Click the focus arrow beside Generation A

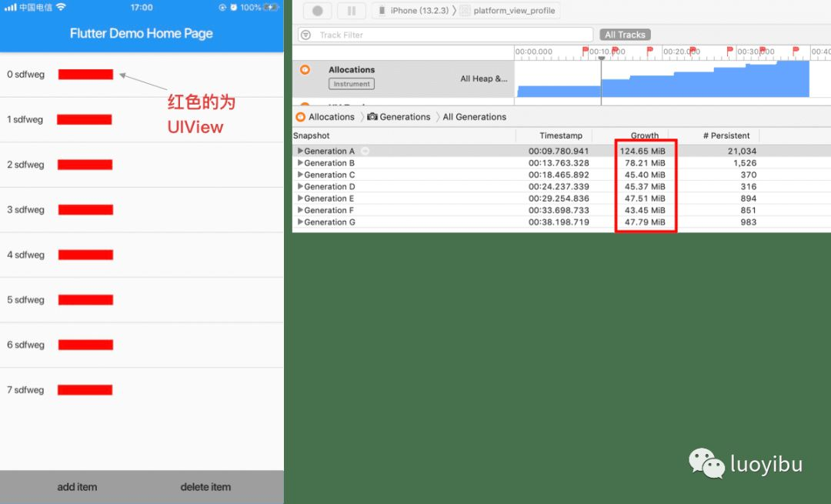coord(365,151)
